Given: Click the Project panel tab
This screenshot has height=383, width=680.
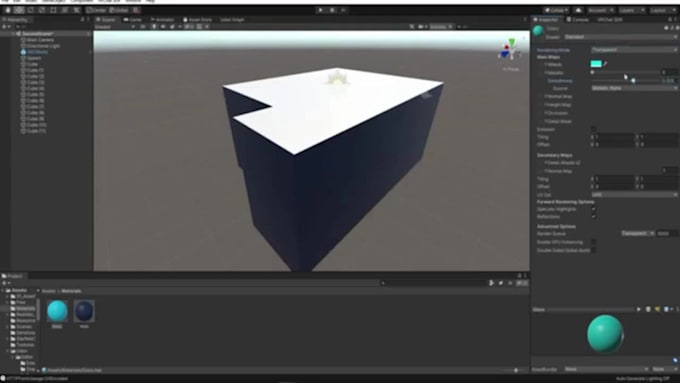Looking at the screenshot, I should point(12,276).
